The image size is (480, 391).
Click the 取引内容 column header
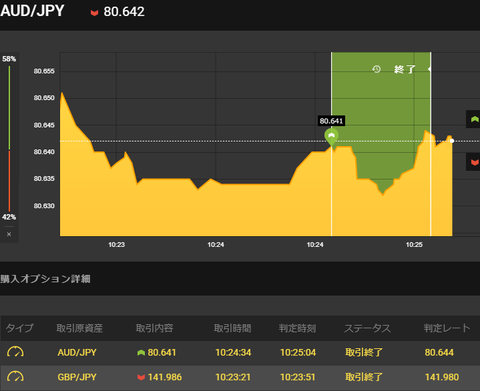coord(154,328)
